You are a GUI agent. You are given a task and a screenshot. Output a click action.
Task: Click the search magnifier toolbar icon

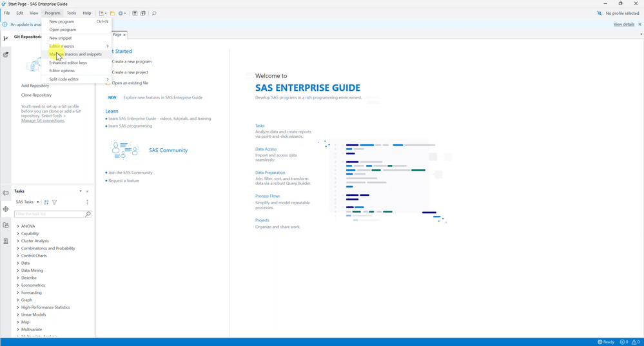(x=154, y=13)
